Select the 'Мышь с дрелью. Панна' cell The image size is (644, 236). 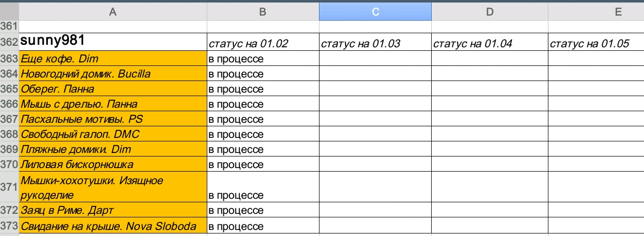click(113, 104)
